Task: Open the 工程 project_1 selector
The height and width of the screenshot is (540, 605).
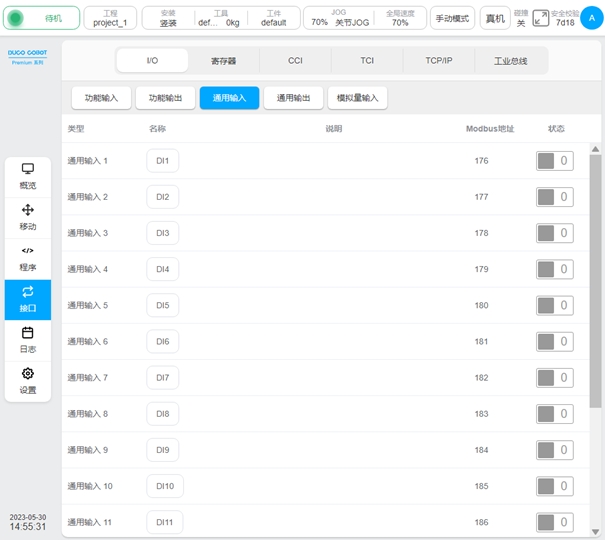Action: click(x=110, y=18)
